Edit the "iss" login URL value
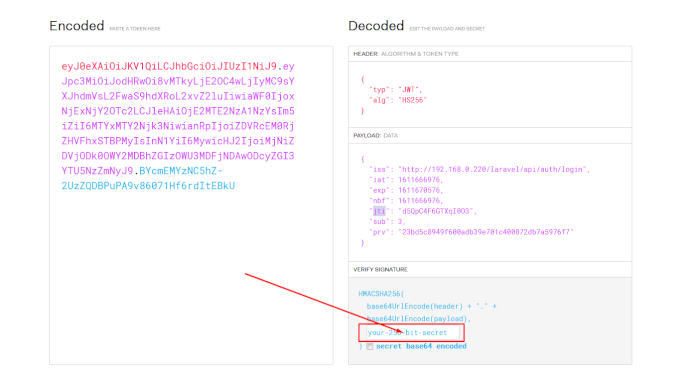The width and height of the screenshot is (698, 377). tap(494, 170)
